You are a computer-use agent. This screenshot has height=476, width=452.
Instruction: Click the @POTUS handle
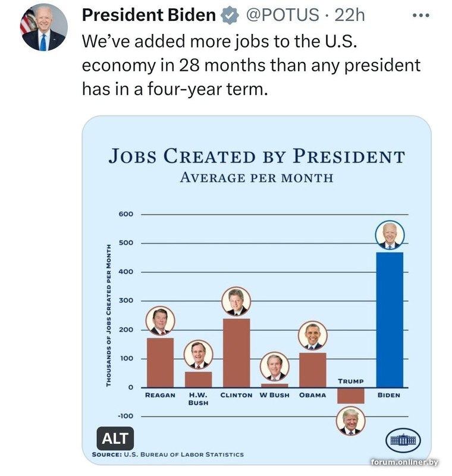click(282, 15)
